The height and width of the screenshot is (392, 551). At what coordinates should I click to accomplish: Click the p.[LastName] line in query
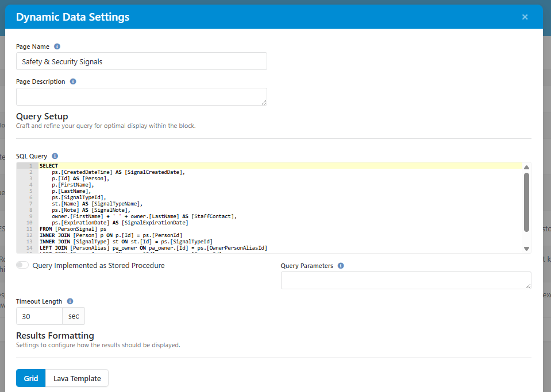click(x=71, y=191)
